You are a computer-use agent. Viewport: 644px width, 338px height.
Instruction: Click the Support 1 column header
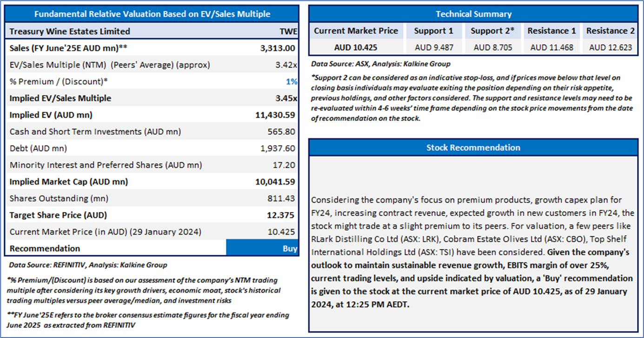[x=434, y=31]
